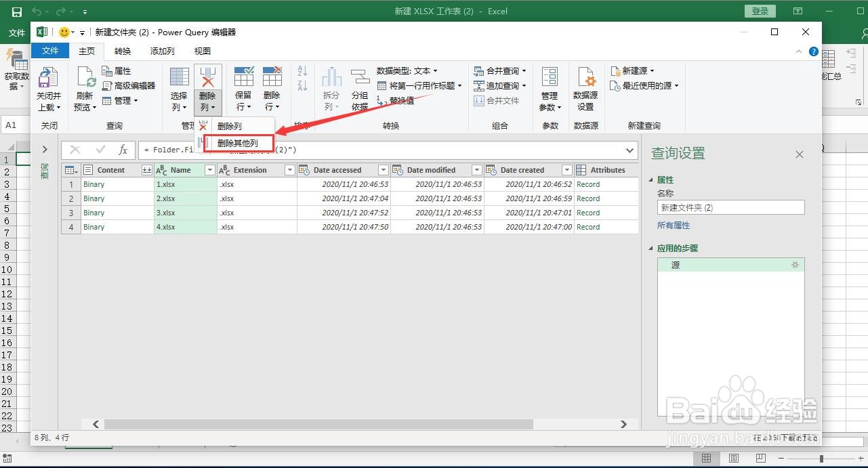Cancel the formula edit with the X icon
The image size is (868, 468).
point(75,150)
